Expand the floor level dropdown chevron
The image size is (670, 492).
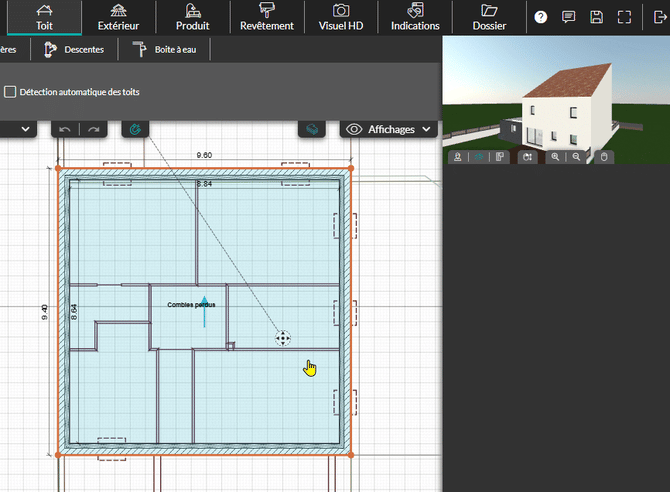click(x=25, y=129)
